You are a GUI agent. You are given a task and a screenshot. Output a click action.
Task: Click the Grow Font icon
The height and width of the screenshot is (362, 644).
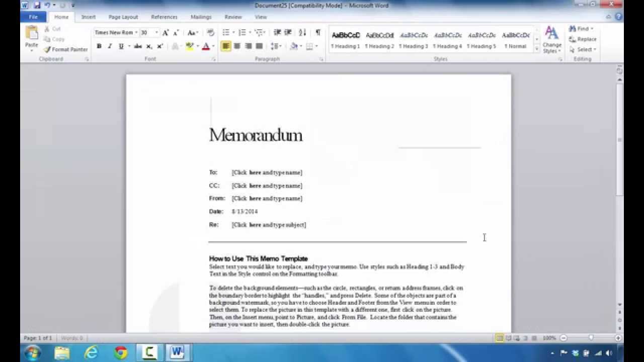[165, 33]
